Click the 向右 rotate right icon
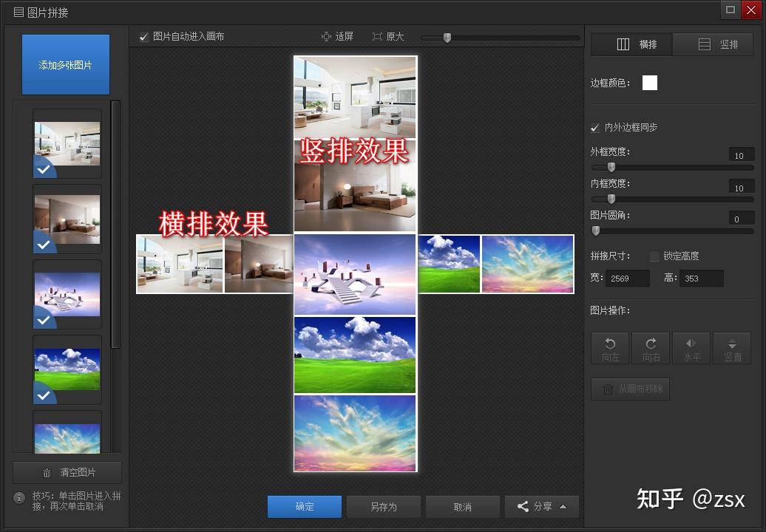The height and width of the screenshot is (532, 766). (x=651, y=348)
